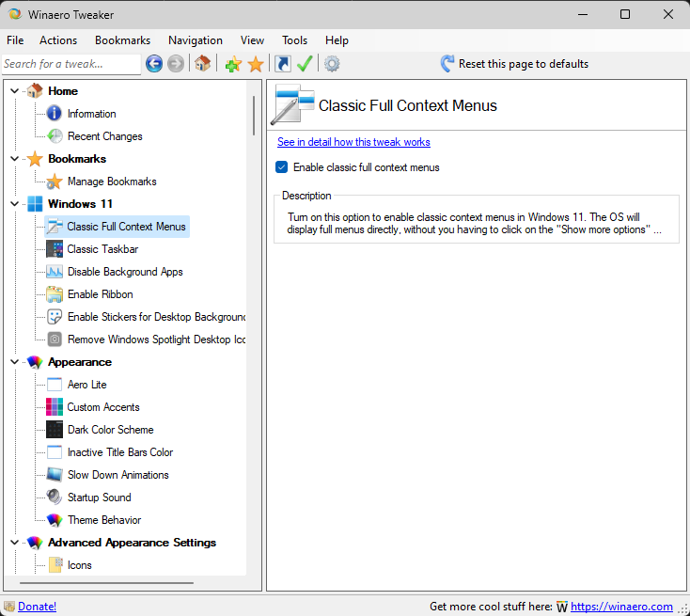This screenshot has width=690, height=616.
Task: Click the Recent Changes clock icon
Action: click(x=55, y=136)
